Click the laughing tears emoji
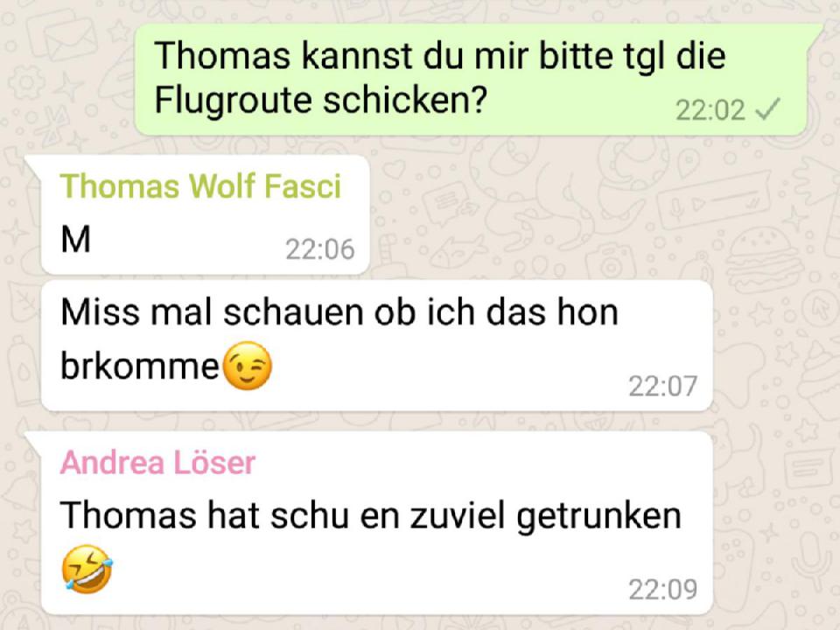840x630 pixels. click(87, 569)
